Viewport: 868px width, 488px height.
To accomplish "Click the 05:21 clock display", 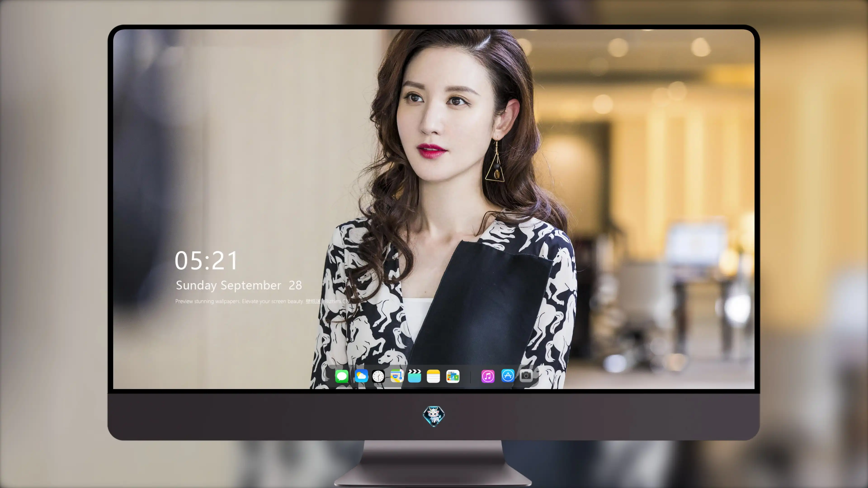I will point(206,261).
